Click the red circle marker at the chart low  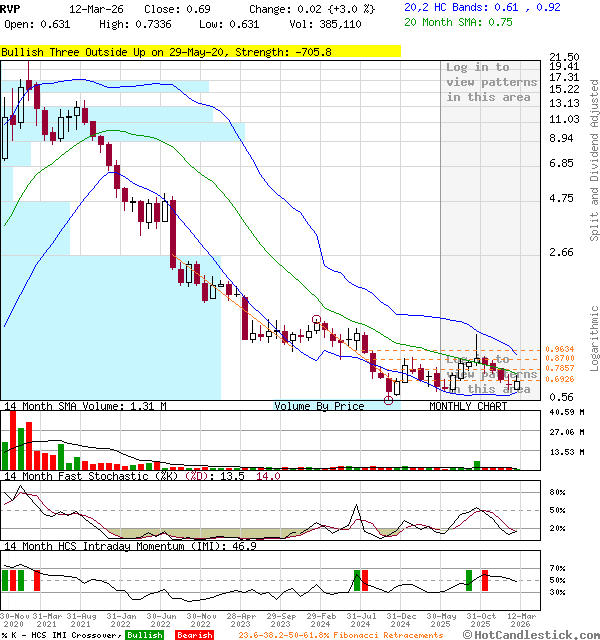coord(389,400)
